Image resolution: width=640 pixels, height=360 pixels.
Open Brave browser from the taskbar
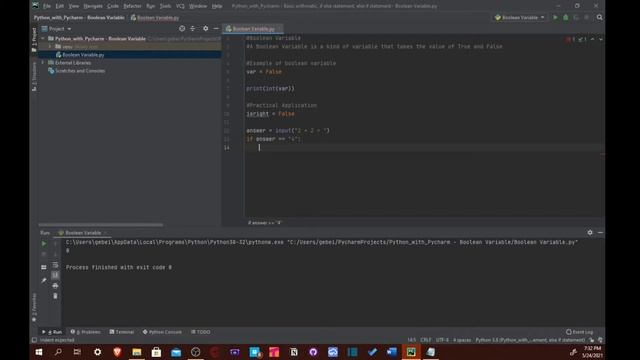(117, 352)
